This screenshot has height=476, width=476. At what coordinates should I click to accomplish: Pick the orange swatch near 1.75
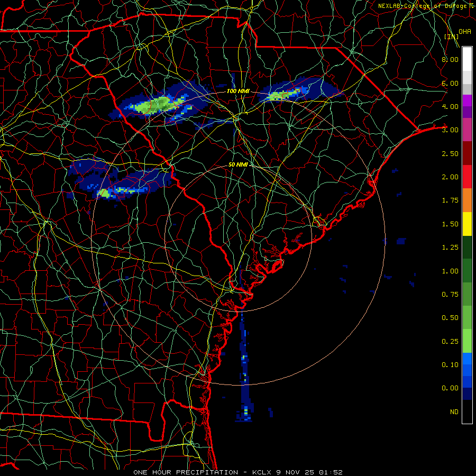click(x=467, y=200)
